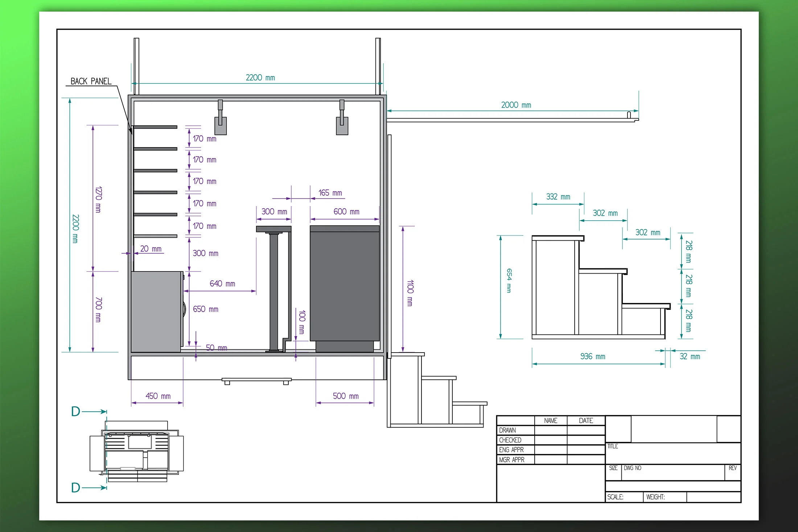Click the DRAWN row in title block

pos(507,430)
